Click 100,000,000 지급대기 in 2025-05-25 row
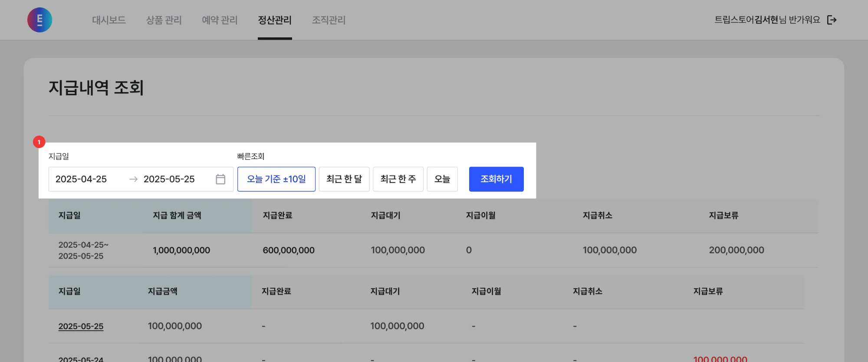The image size is (868, 362). [x=397, y=326]
